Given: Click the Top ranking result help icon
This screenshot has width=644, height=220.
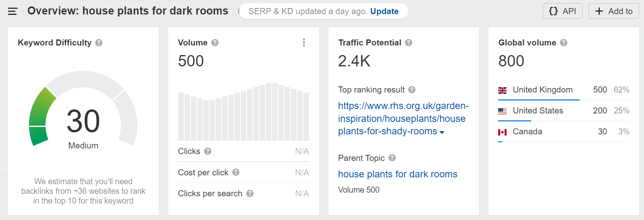Looking at the screenshot, I should [412, 90].
